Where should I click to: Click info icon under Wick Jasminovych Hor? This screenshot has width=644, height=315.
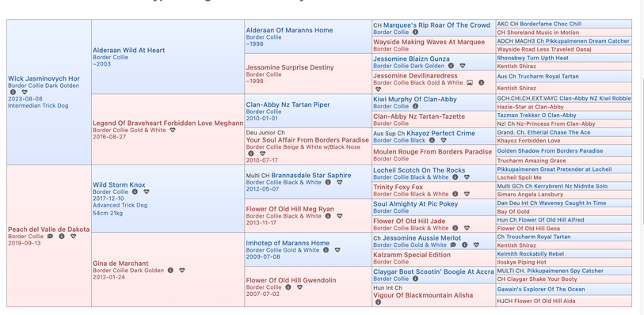13,93
